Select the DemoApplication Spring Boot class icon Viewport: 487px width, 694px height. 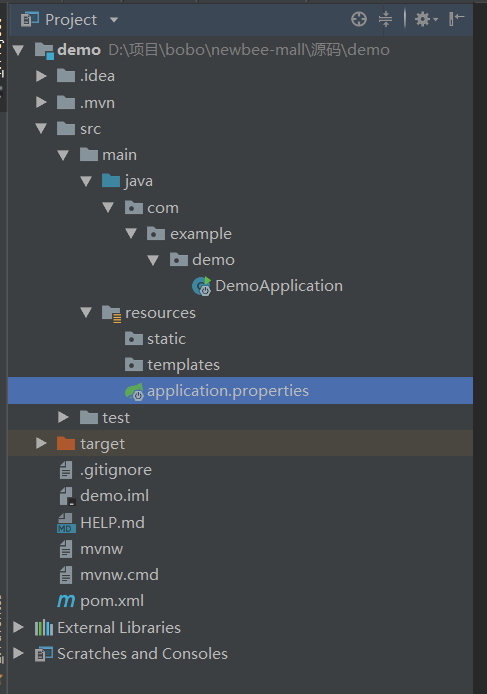pyautogui.click(x=202, y=286)
